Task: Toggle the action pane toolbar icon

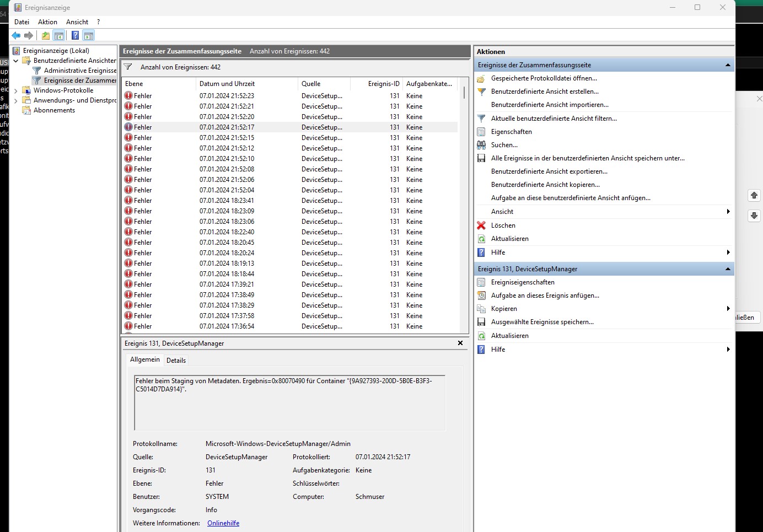Action: [89, 36]
